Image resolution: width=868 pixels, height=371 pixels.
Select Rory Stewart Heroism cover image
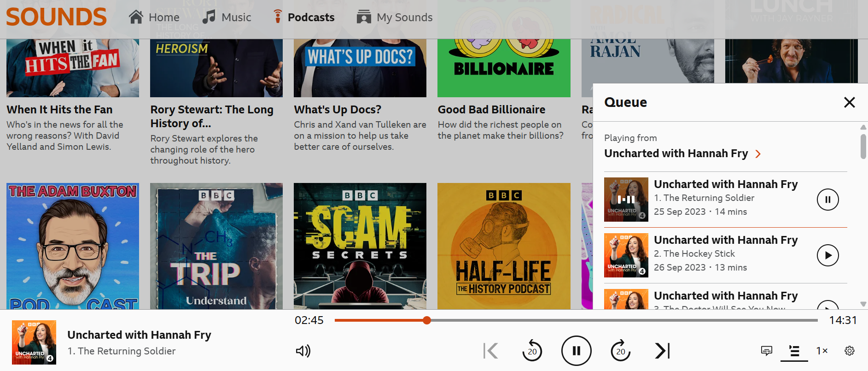(216, 68)
